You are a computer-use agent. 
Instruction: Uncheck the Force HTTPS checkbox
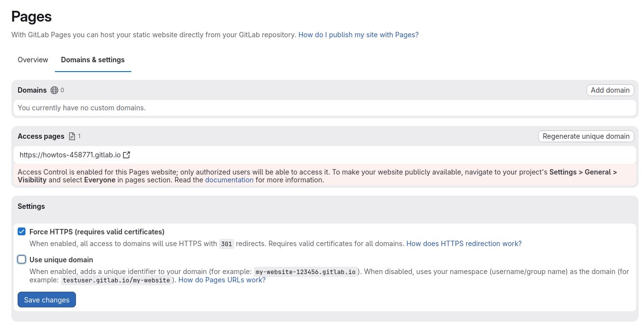click(x=22, y=231)
